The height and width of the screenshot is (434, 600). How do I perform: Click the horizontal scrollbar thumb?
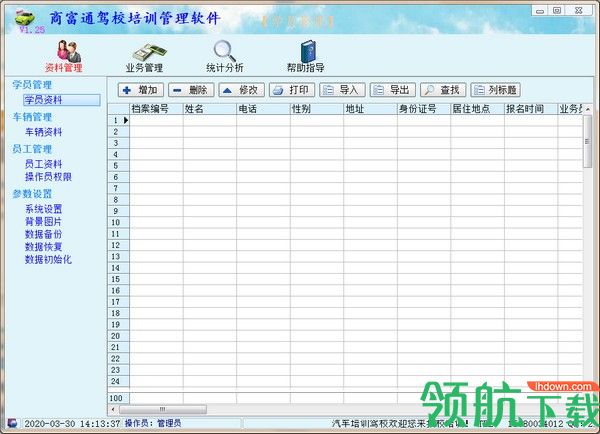click(163, 410)
